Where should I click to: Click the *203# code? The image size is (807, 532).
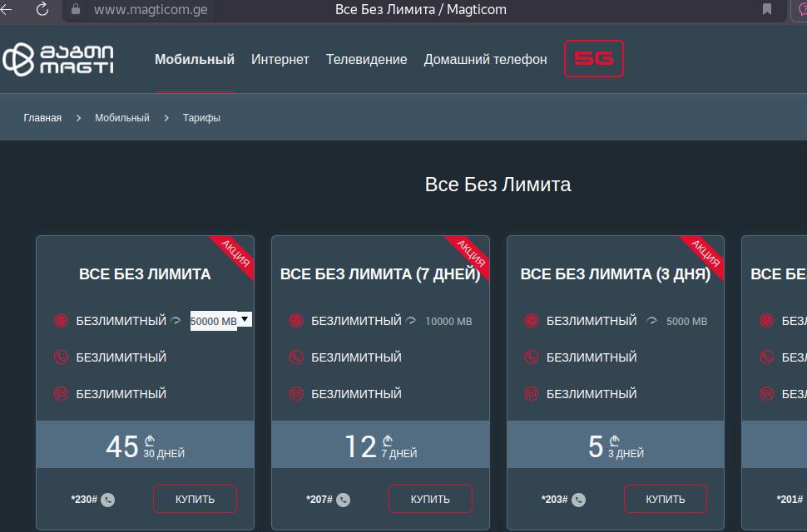555,499
